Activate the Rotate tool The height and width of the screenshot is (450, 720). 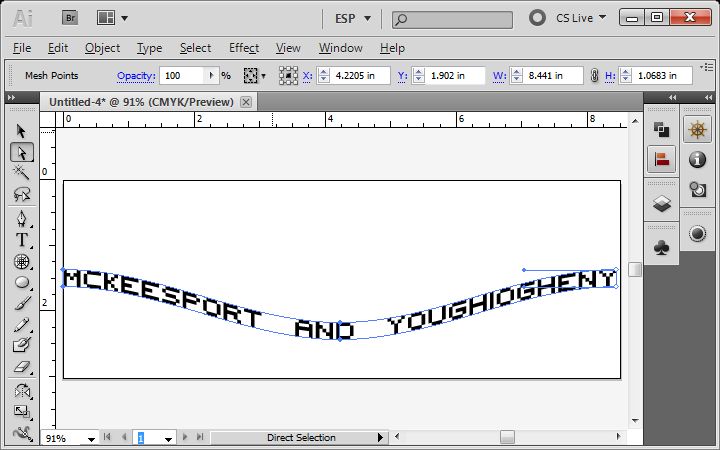tap(21, 391)
